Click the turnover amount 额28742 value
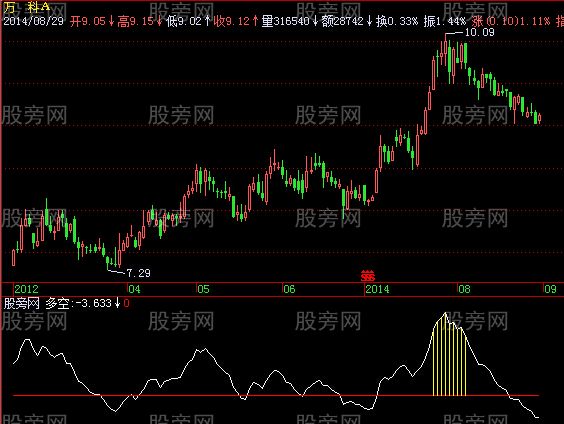564x424 pixels. [x=342, y=21]
